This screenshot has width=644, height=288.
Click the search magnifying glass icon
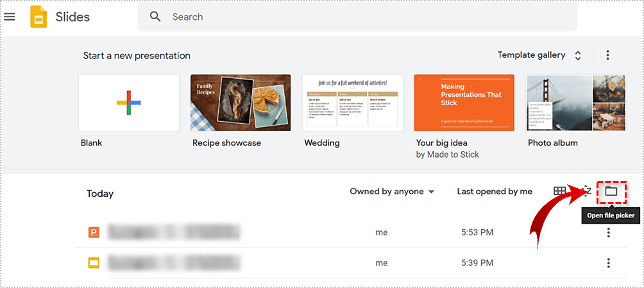[x=155, y=17]
